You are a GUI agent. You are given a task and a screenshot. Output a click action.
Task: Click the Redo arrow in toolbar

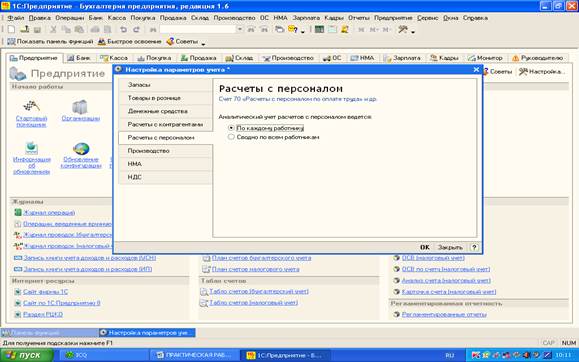tap(136, 30)
